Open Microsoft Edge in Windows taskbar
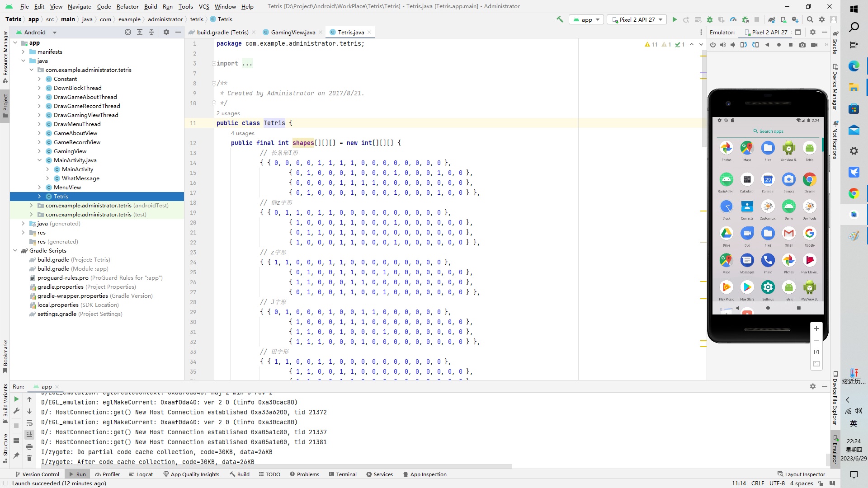Image resolution: width=868 pixels, height=488 pixels. (854, 66)
